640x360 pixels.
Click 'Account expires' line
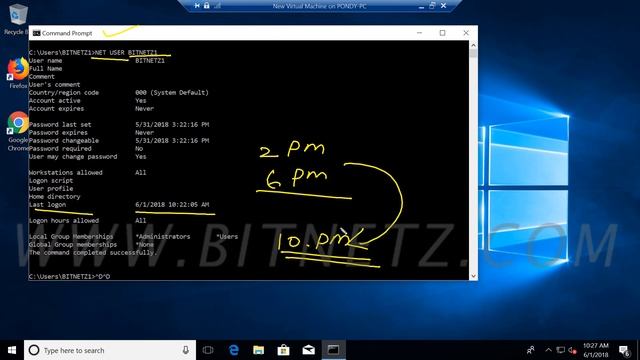(x=56, y=109)
